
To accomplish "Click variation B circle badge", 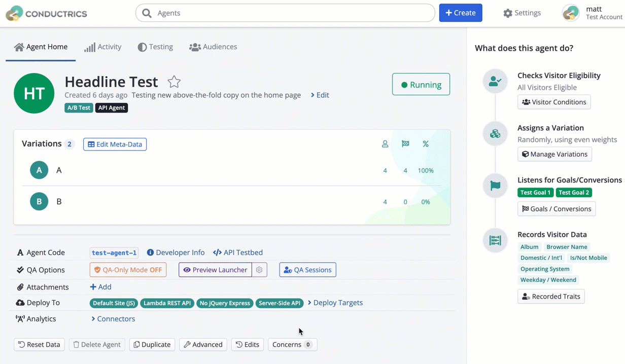I will [39, 201].
